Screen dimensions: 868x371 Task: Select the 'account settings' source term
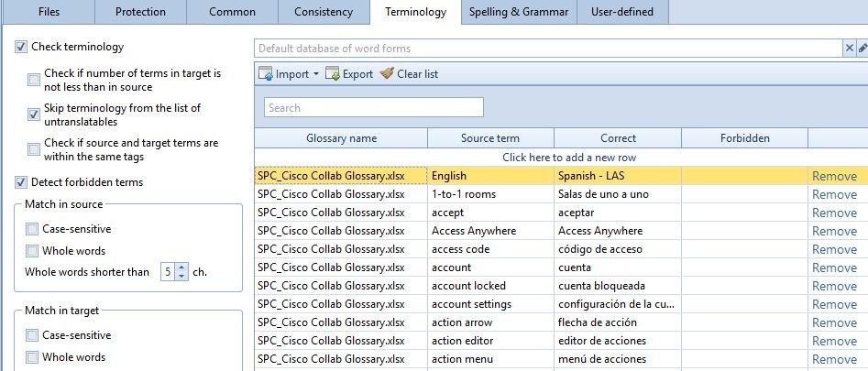click(x=490, y=304)
